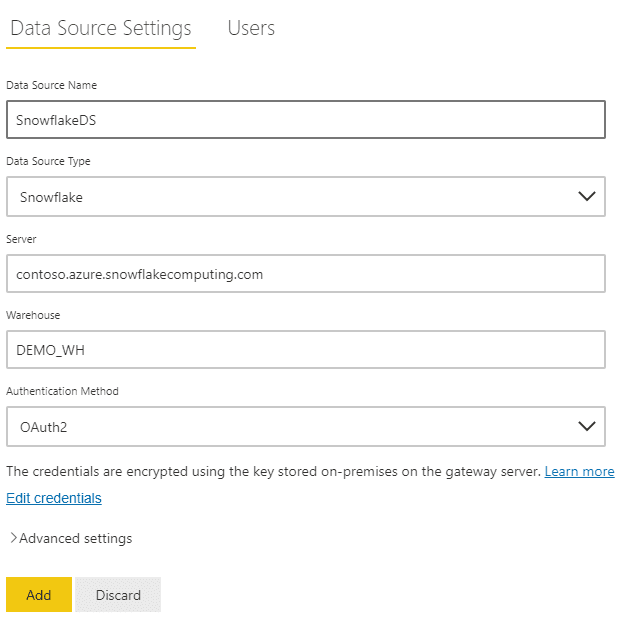Open the Data Source Type dropdown
This screenshot has height=624, width=621.
point(306,197)
